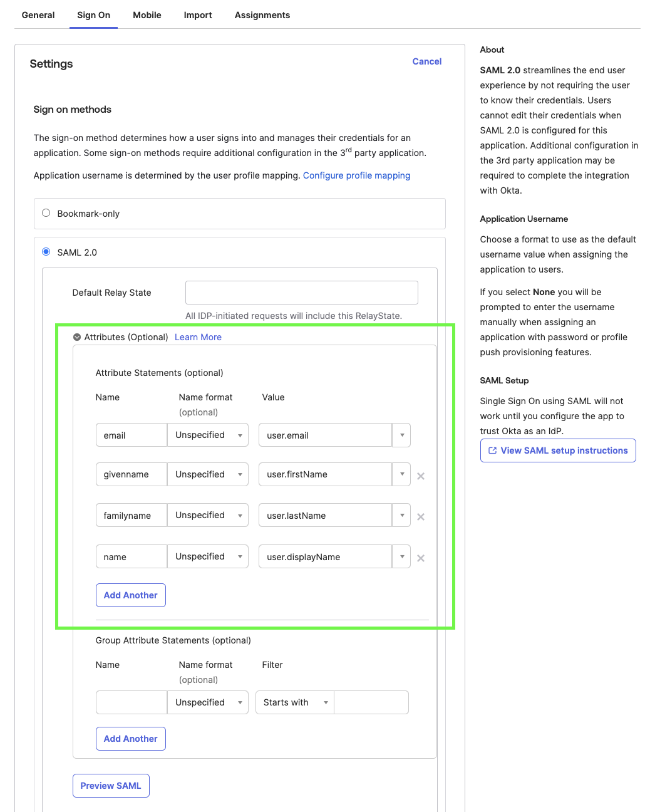The image size is (655, 812).
Task: Remove the familyname attribute row
Action: [420, 517]
